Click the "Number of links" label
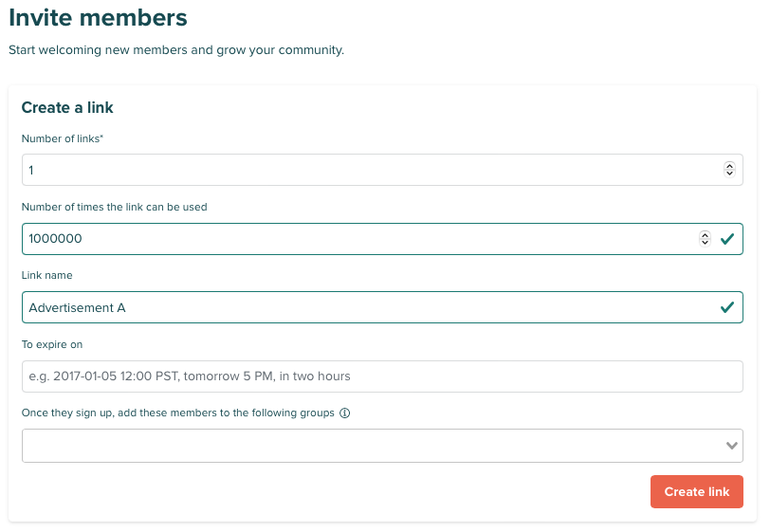 (62, 138)
